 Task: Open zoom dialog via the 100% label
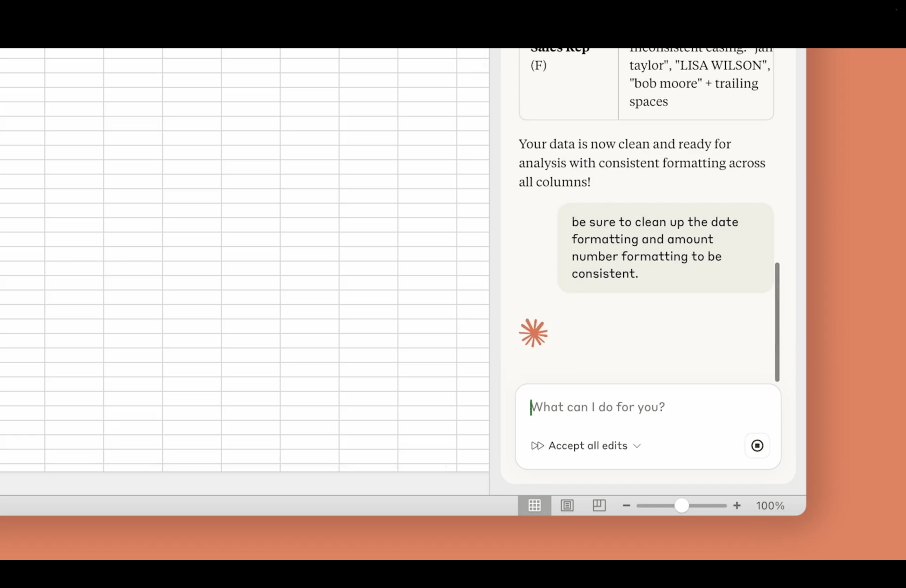click(770, 505)
